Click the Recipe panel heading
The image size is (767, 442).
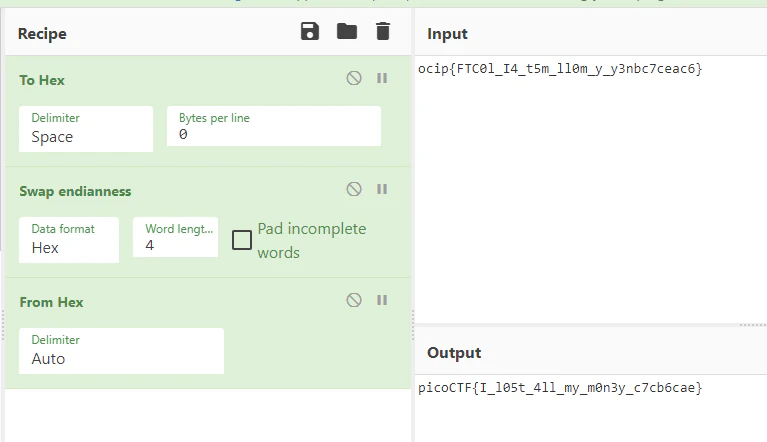(42, 34)
